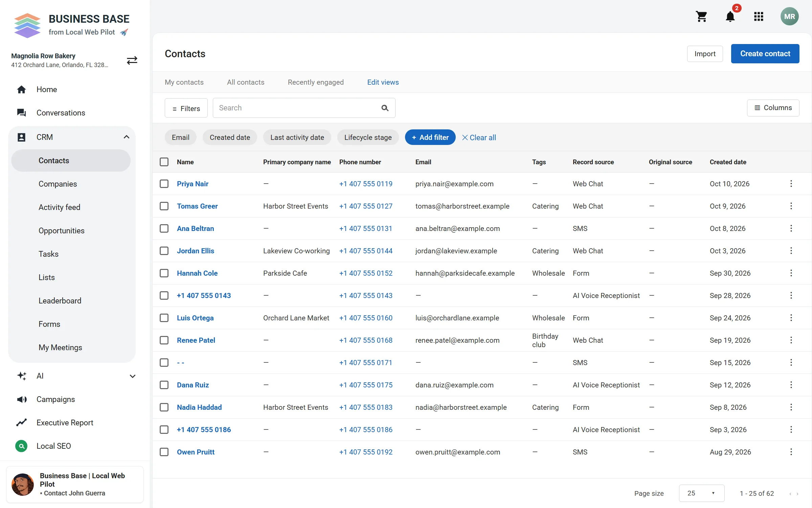Viewport: 812px width, 508px height.
Task: Open the Lifecycle stage filter
Action: pos(368,137)
